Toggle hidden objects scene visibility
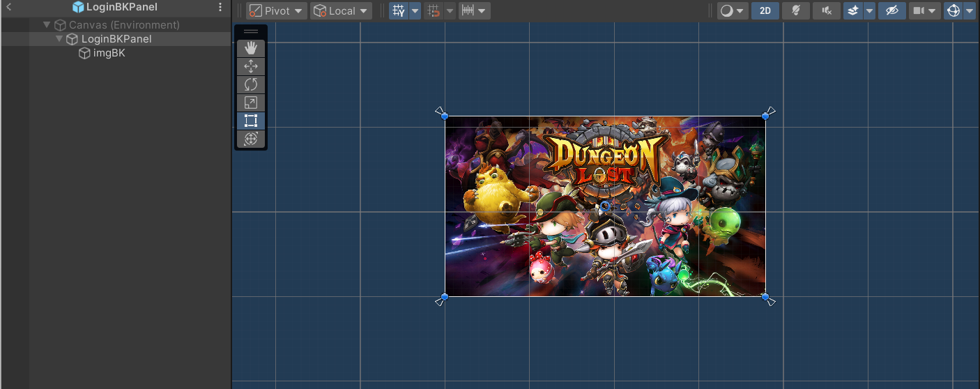This screenshot has width=980, height=389. [x=891, y=10]
